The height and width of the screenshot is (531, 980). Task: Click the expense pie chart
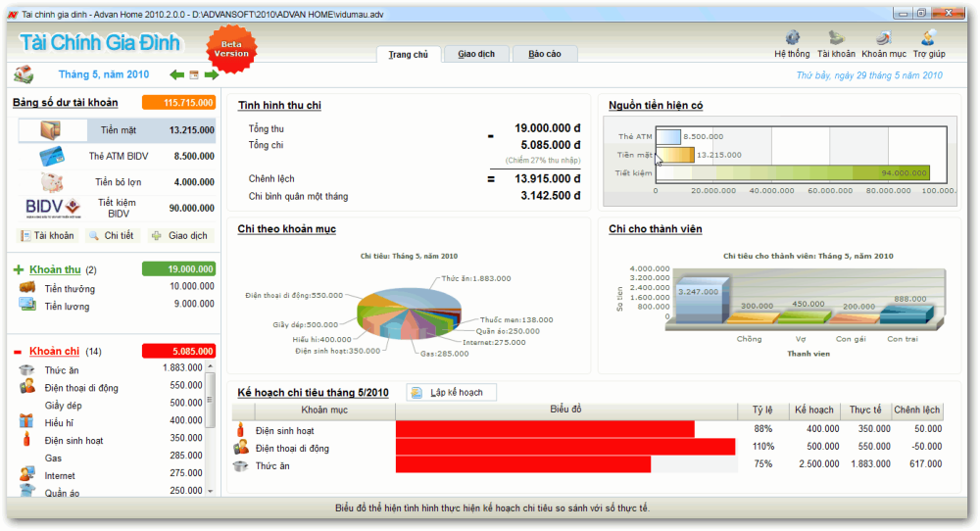410,313
